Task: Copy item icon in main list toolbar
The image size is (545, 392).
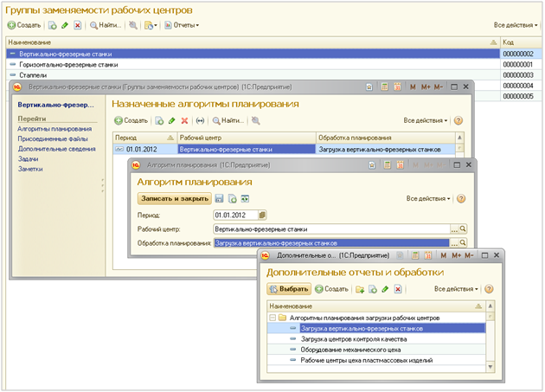Action: 52,25
